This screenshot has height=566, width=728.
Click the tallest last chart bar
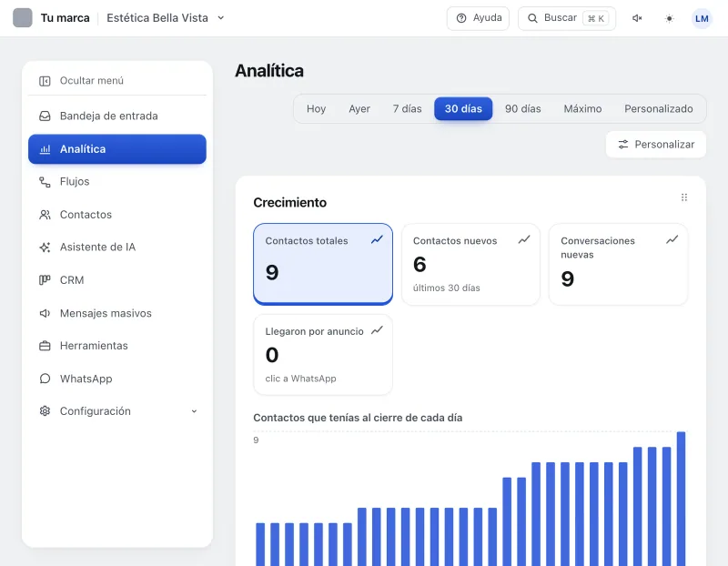681,499
